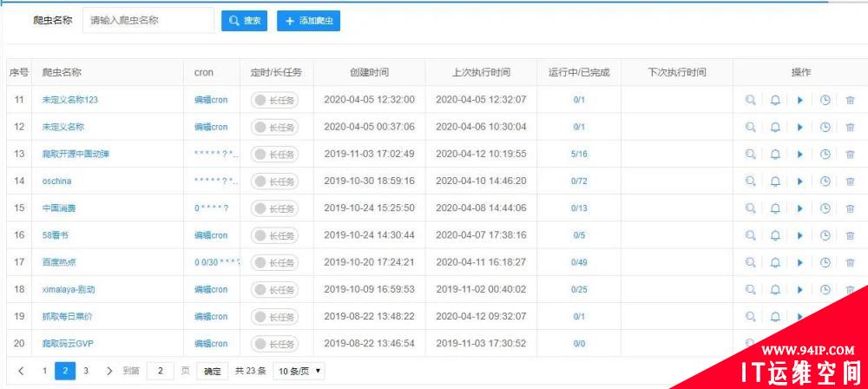Delete the 58看书 crawler

click(850, 235)
